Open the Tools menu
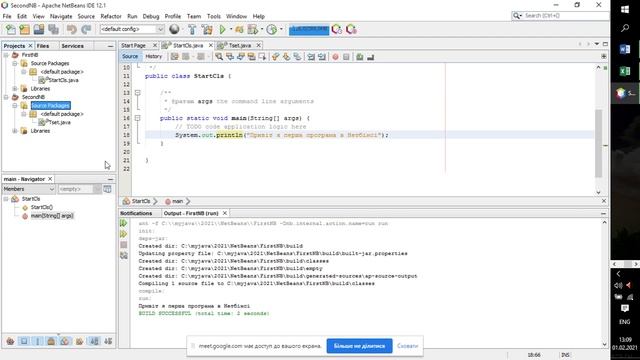This screenshot has width=640, height=360. [213, 16]
